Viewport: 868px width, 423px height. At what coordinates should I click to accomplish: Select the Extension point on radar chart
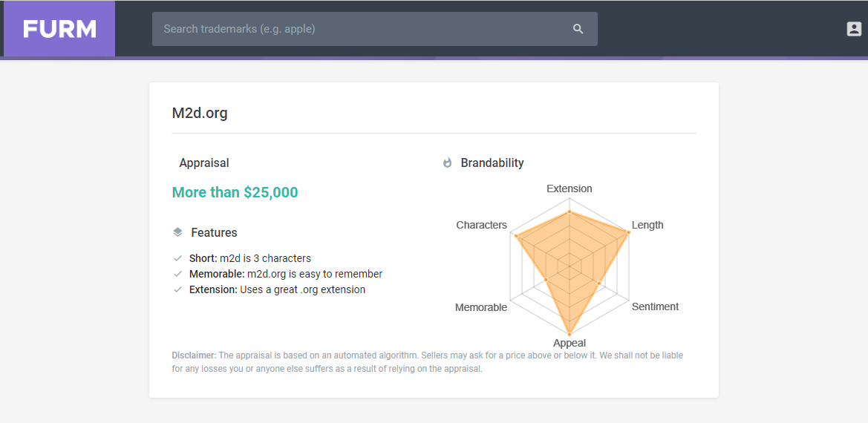(x=569, y=211)
